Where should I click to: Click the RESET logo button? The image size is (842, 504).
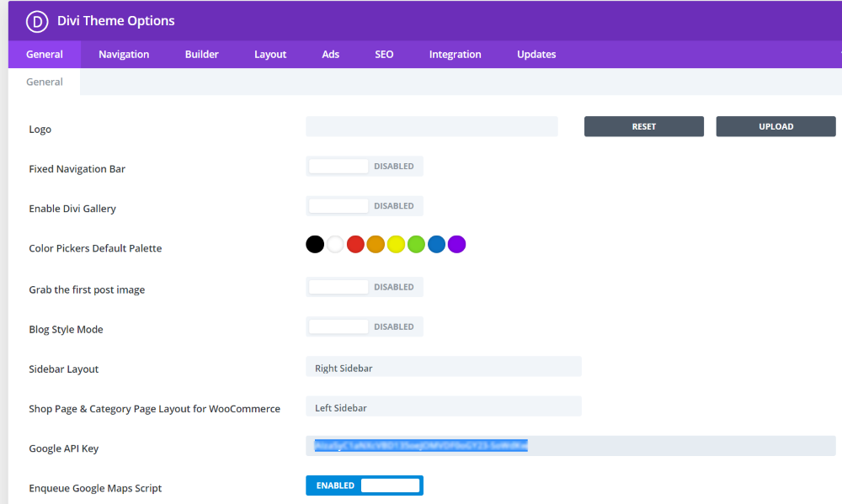click(644, 127)
